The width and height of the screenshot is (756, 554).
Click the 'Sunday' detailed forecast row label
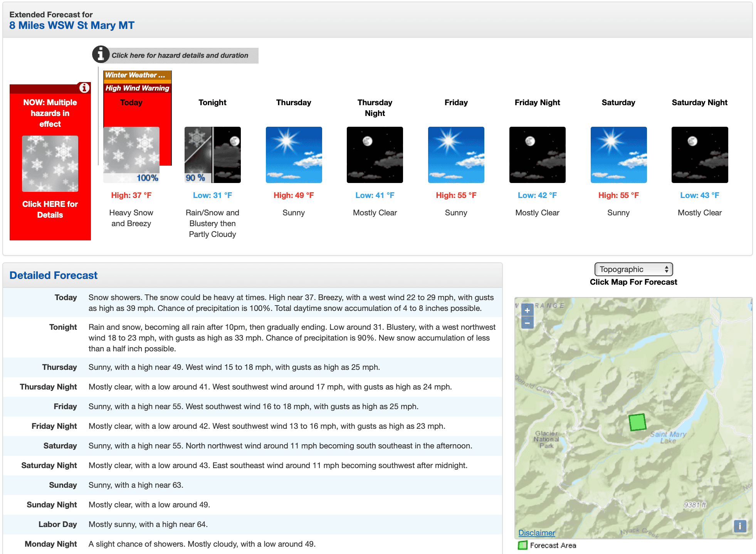(x=63, y=485)
